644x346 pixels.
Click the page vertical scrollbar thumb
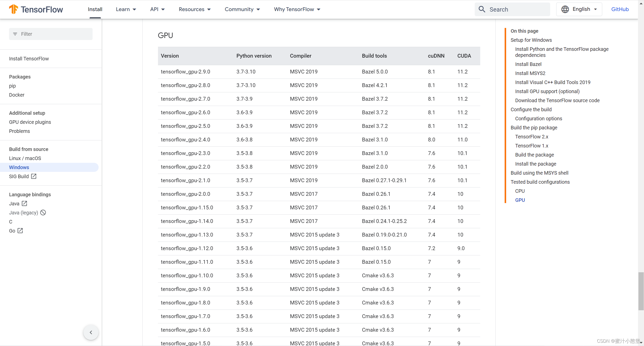641,291
